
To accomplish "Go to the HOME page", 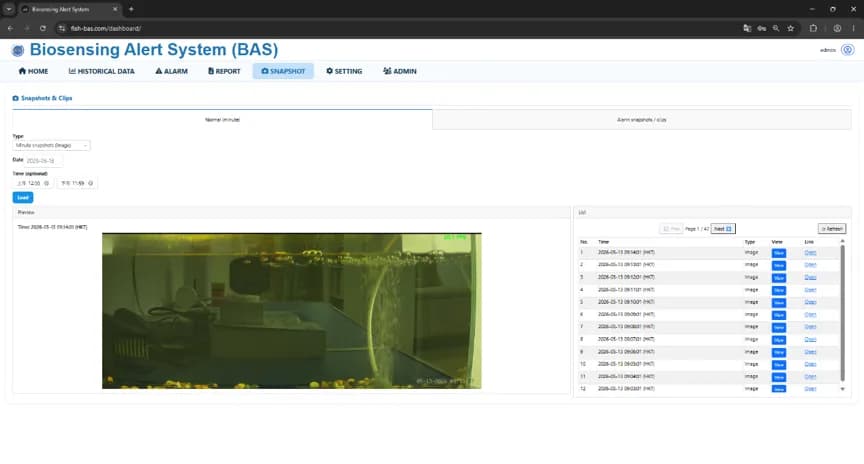I will point(33,71).
